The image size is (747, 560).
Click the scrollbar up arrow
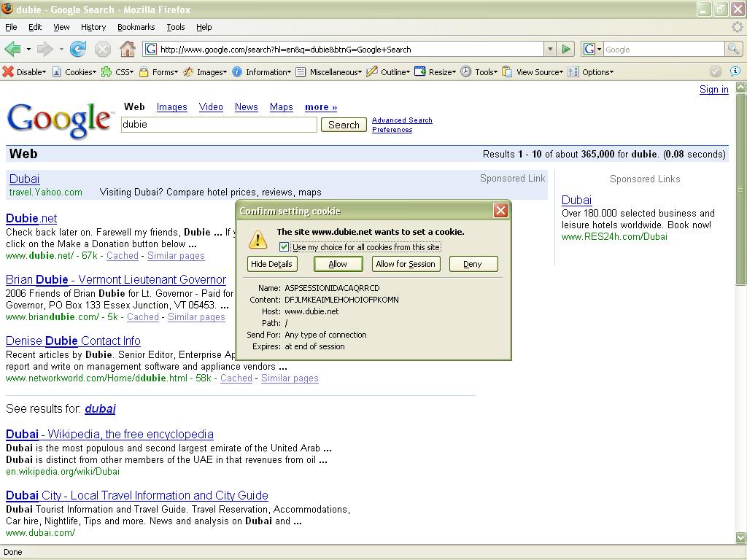click(741, 87)
